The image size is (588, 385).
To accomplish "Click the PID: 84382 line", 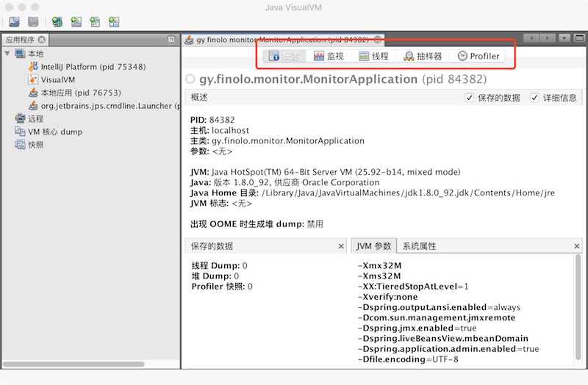I will click(212, 120).
